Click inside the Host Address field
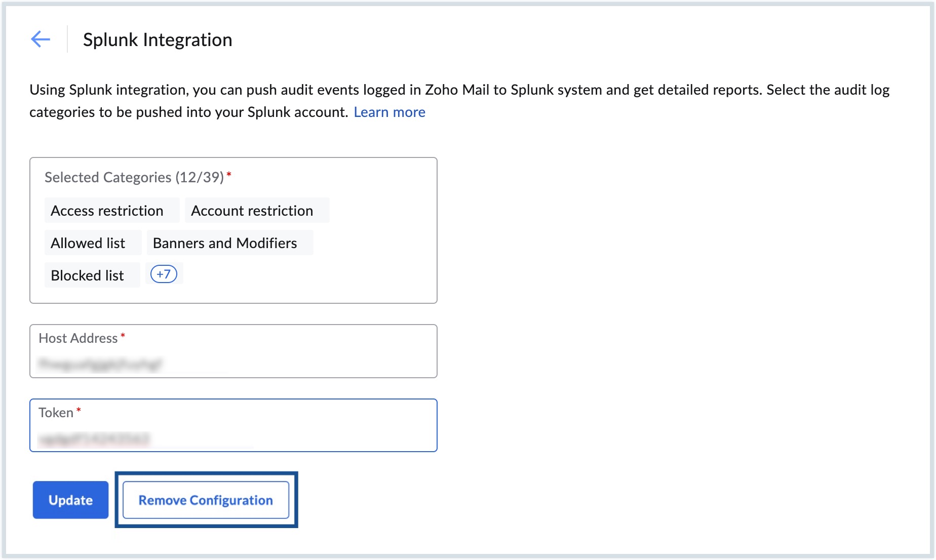 [233, 354]
